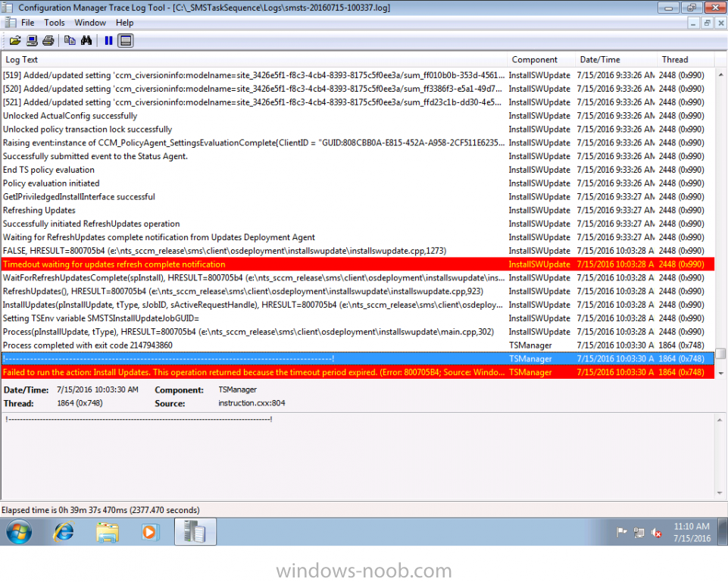Select the 'Failed to run the action: Install Updates' row

358,373
